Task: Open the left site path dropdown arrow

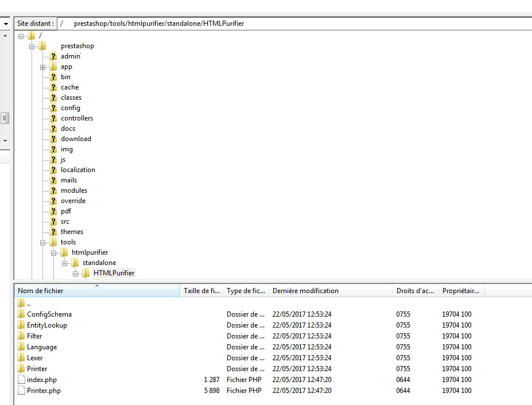Action: pos(6,24)
